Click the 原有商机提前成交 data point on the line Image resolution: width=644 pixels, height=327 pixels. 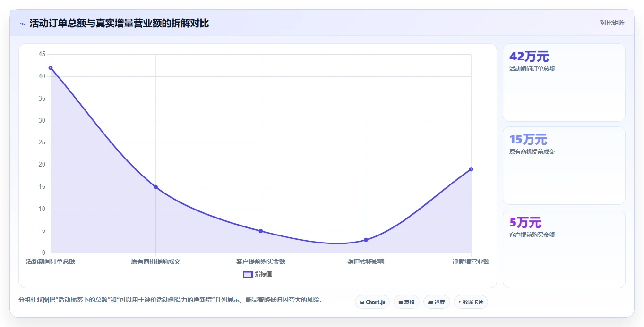click(155, 187)
